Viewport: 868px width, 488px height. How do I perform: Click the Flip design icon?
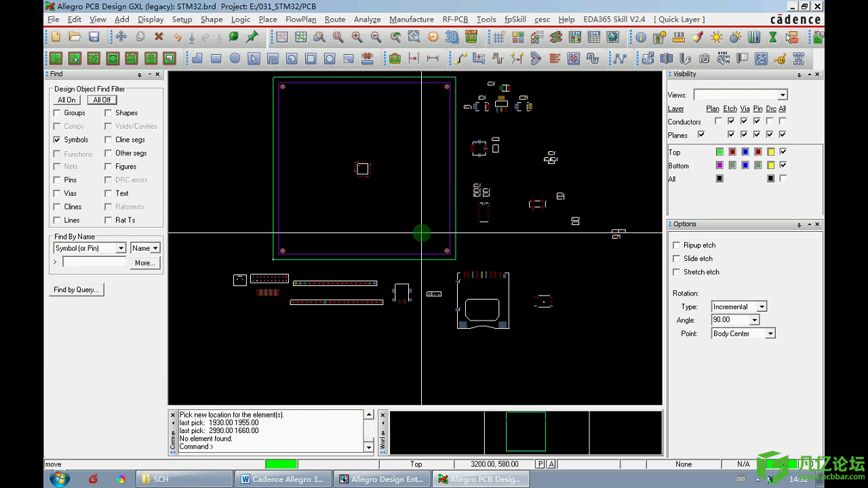point(471,37)
